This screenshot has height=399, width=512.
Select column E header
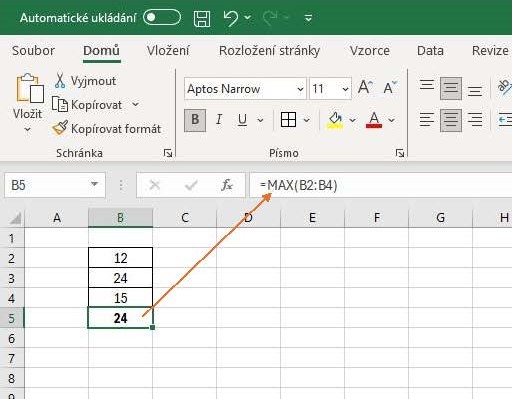[x=312, y=218]
